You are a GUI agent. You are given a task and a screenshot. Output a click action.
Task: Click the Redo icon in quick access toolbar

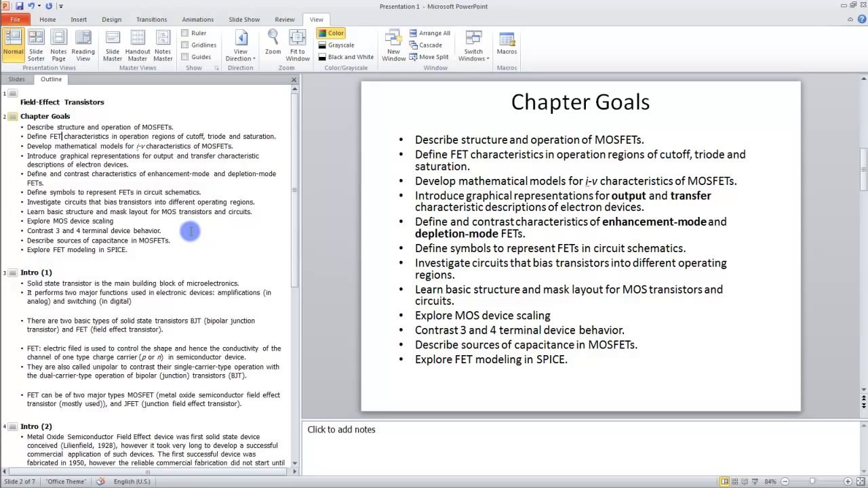click(49, 6)
